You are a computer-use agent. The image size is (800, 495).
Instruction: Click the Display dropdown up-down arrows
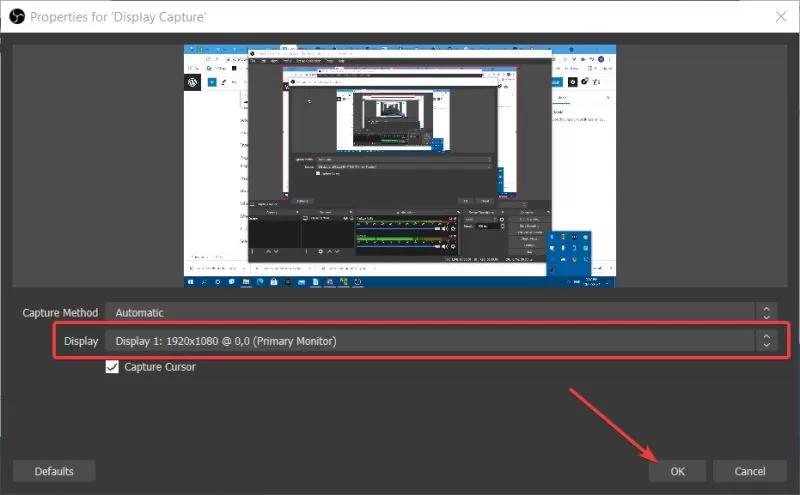click(766, 341)
